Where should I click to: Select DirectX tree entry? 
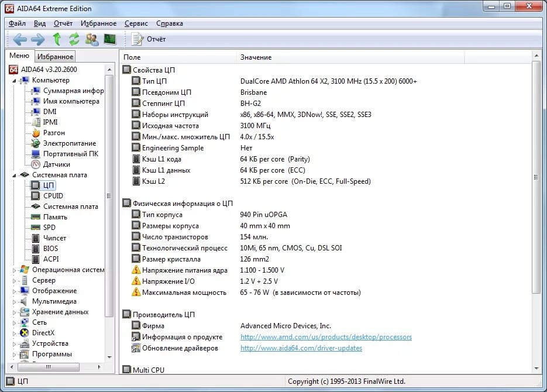tap(37, 333)
